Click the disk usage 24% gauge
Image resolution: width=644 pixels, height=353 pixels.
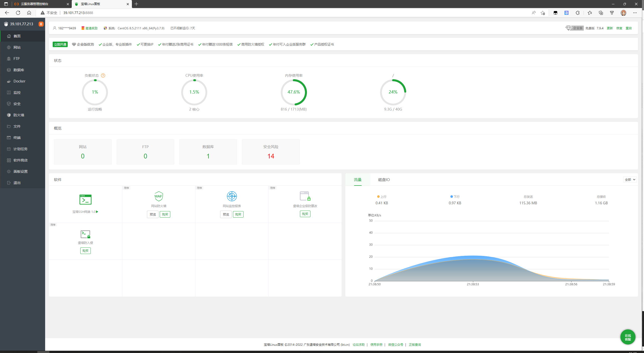[393, 92]
